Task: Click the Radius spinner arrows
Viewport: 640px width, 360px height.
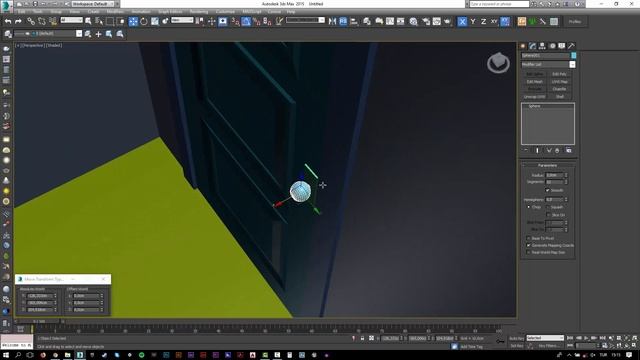Action: pos(566,175)
